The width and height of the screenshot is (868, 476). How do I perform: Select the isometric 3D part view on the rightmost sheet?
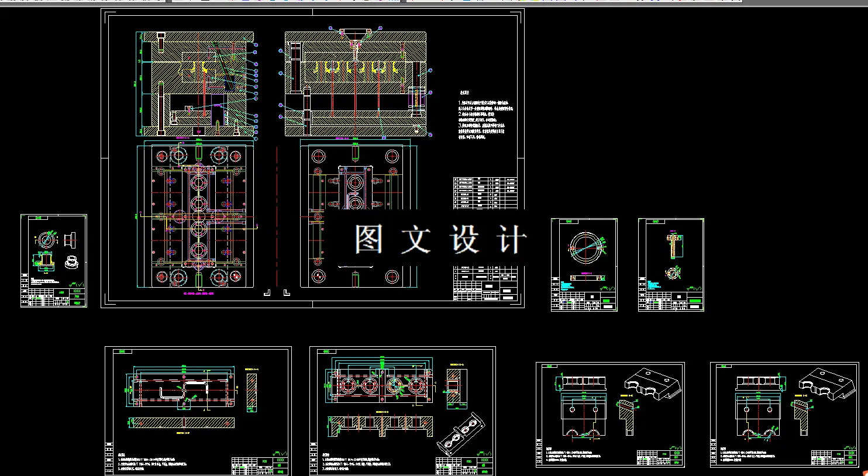(828, 383)
